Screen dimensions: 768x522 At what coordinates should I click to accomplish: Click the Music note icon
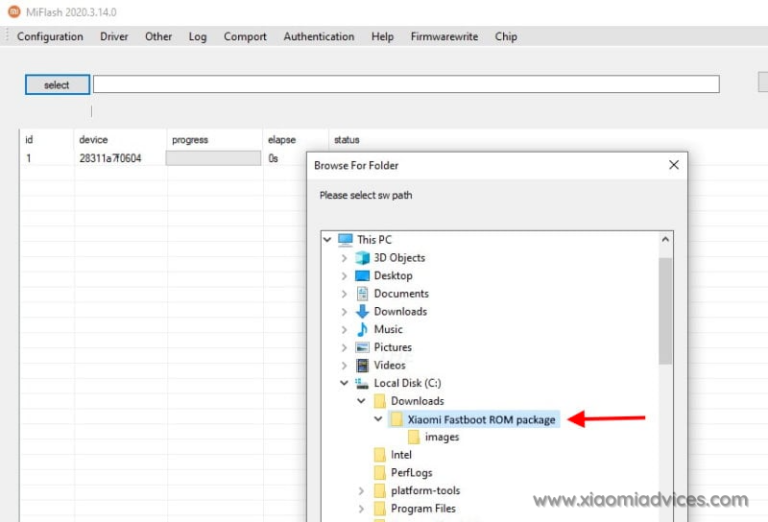[x=363, y=330]
